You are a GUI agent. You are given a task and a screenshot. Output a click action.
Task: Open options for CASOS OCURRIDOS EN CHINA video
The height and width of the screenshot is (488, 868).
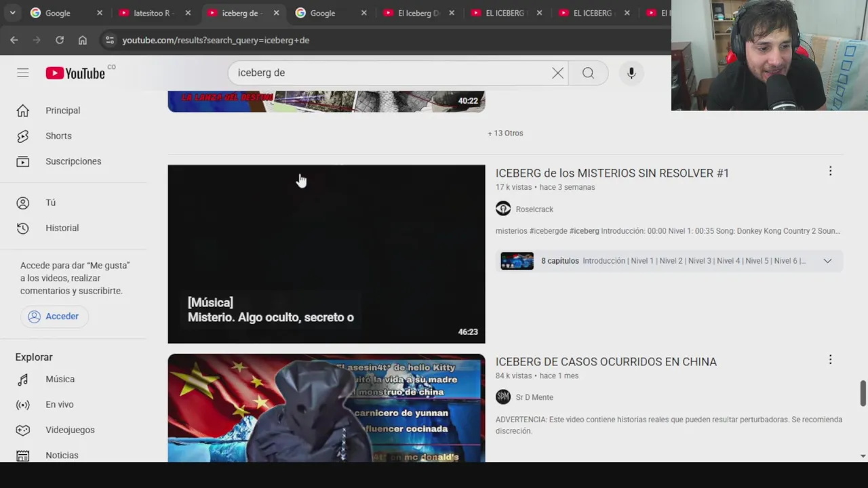coord(830,360)
